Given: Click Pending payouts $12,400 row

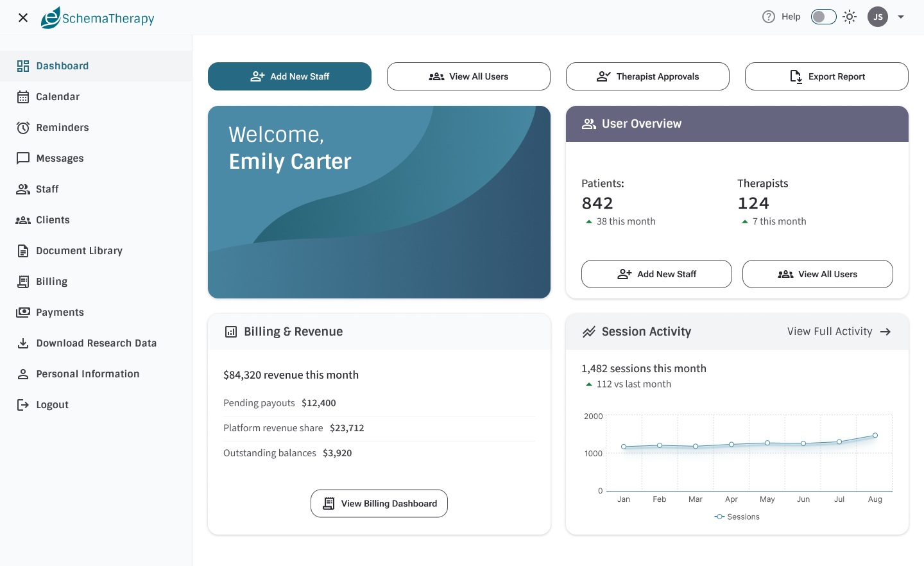Looking at the screenshot, I should (379, 403).
